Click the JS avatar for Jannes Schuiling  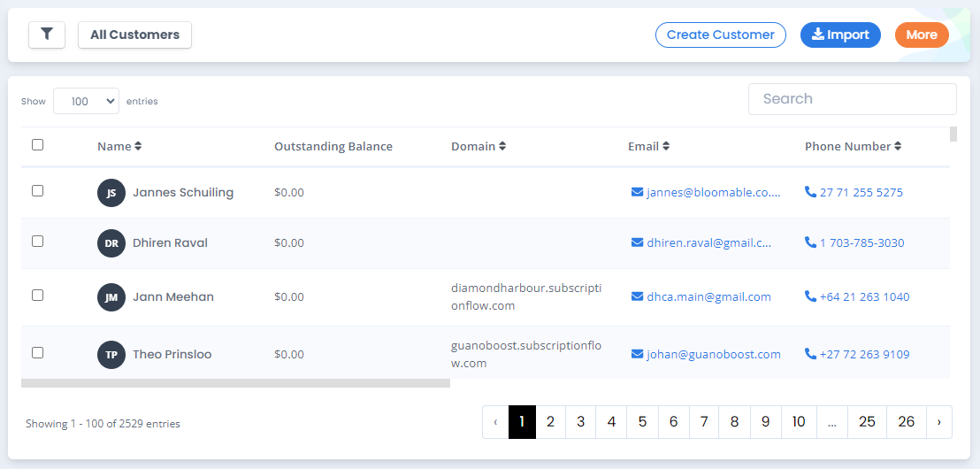[x=111, y=193]
